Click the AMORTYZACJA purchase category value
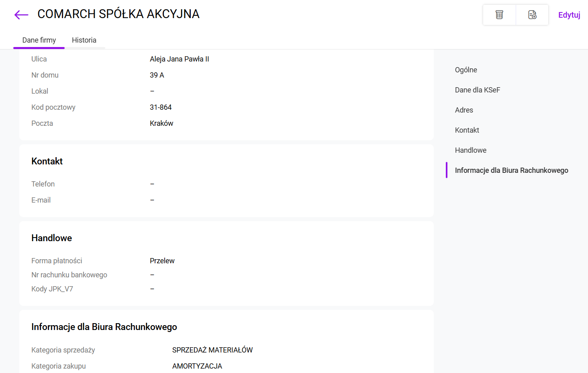This screenshot has width=588, height=373. click(x=197, y=366)
